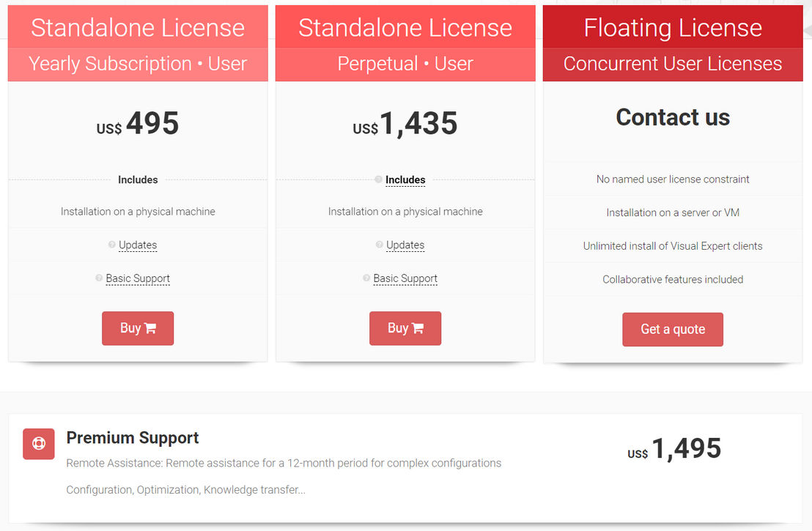The width and height of the screenshot is (812, 531).
Task: Click the US$ 495 price
Action: [138, 123]
